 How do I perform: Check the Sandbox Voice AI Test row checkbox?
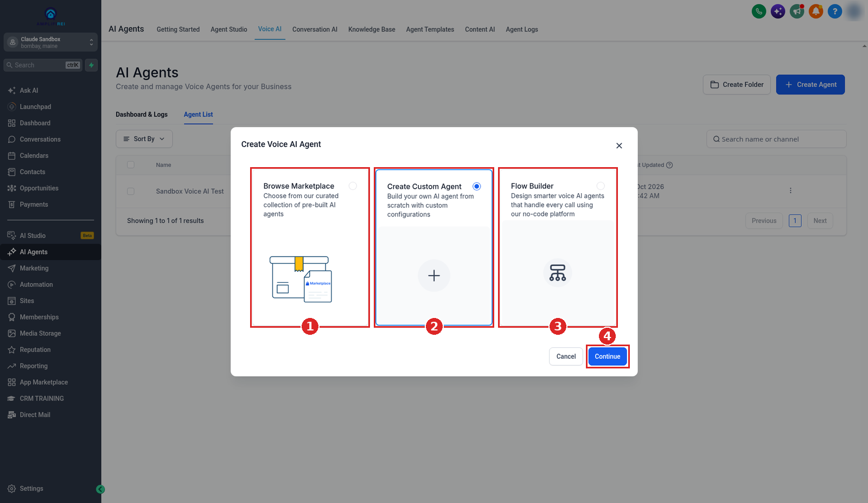tap(131, 191)
